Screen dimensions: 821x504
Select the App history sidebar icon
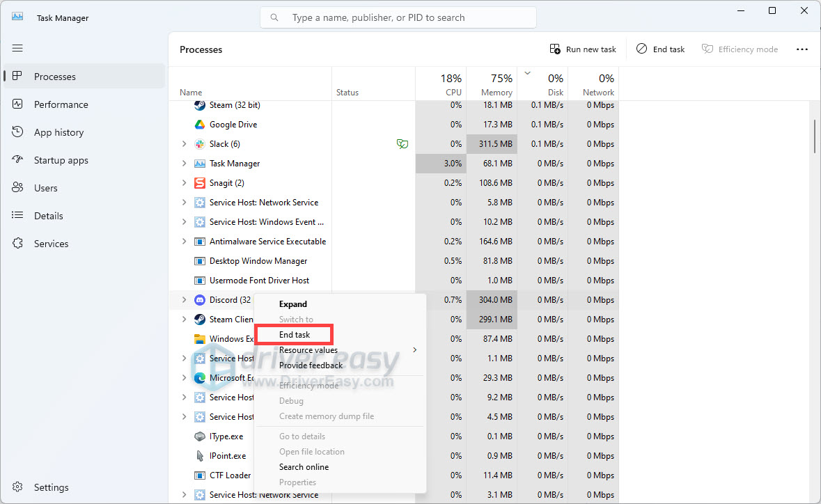click(x=17, y=132)
